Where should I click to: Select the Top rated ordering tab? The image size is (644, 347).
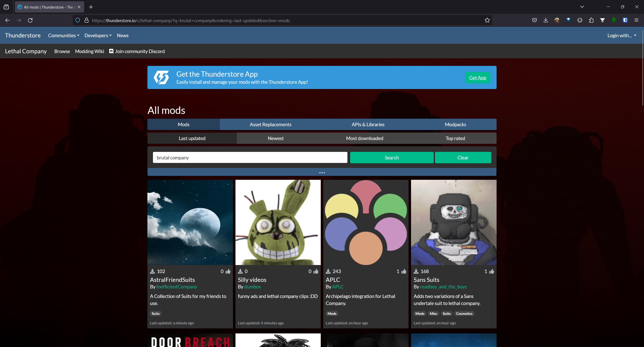(x=455, y=138)
